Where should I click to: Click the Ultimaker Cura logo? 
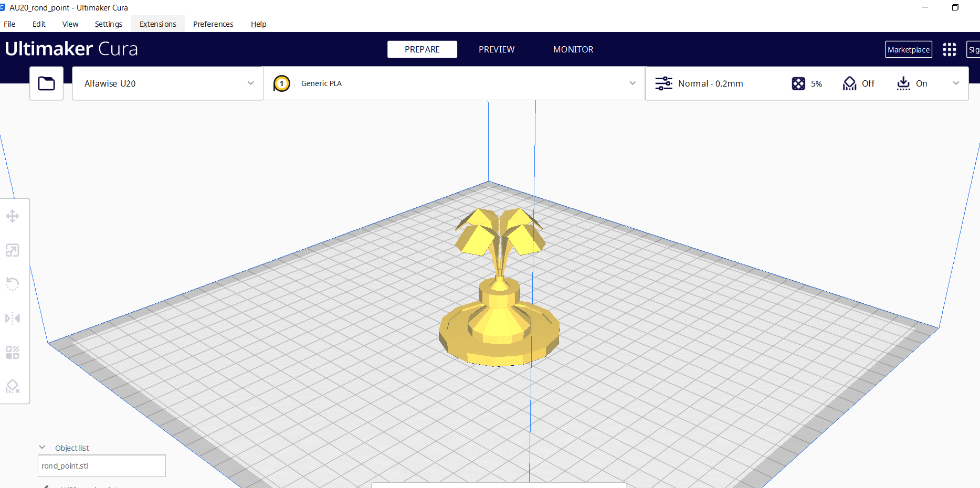coord(71,49)
